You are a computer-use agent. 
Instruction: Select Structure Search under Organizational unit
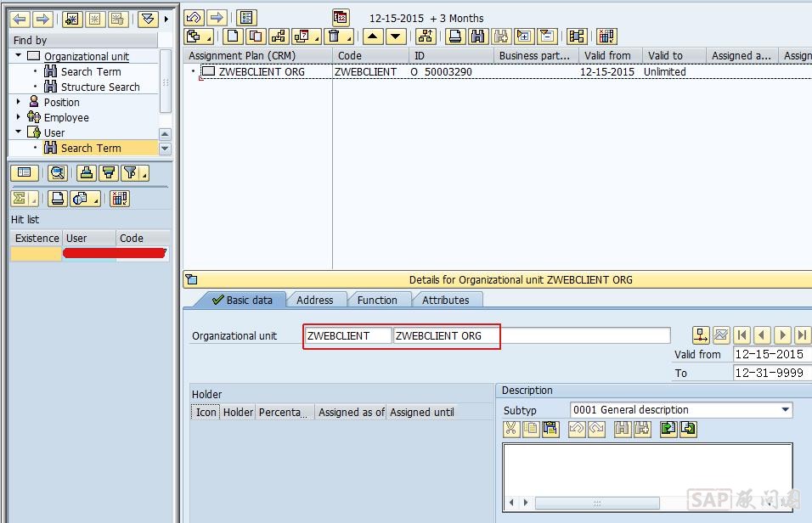point(99,87)
